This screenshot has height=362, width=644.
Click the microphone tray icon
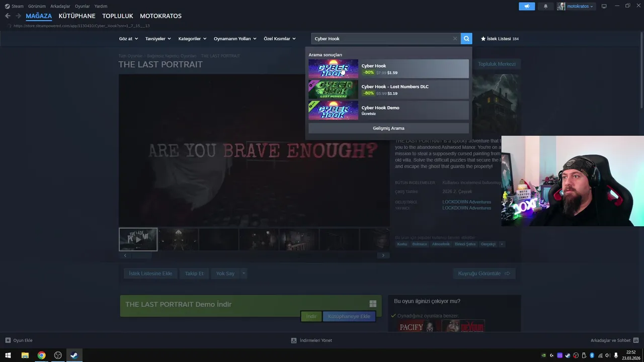click(616, 355)
